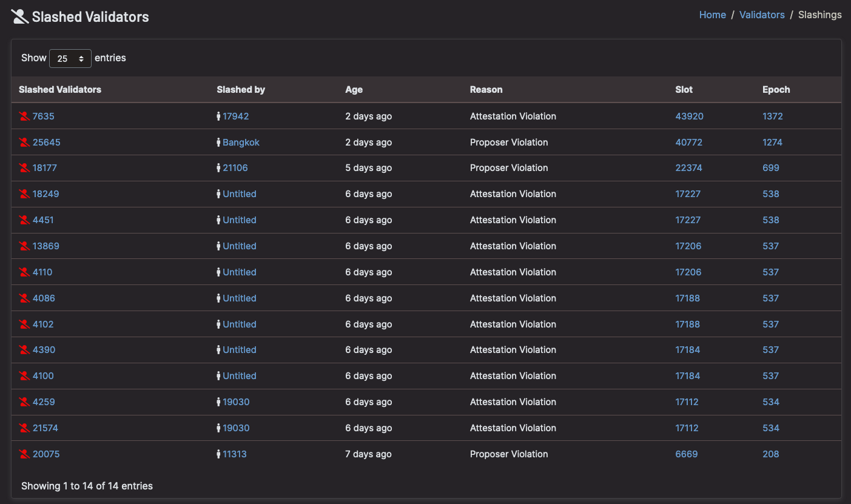This screenshot has width=851, height=504.
Task: Click the slashed icon beside validator 13869
Action: click(24, 246)
